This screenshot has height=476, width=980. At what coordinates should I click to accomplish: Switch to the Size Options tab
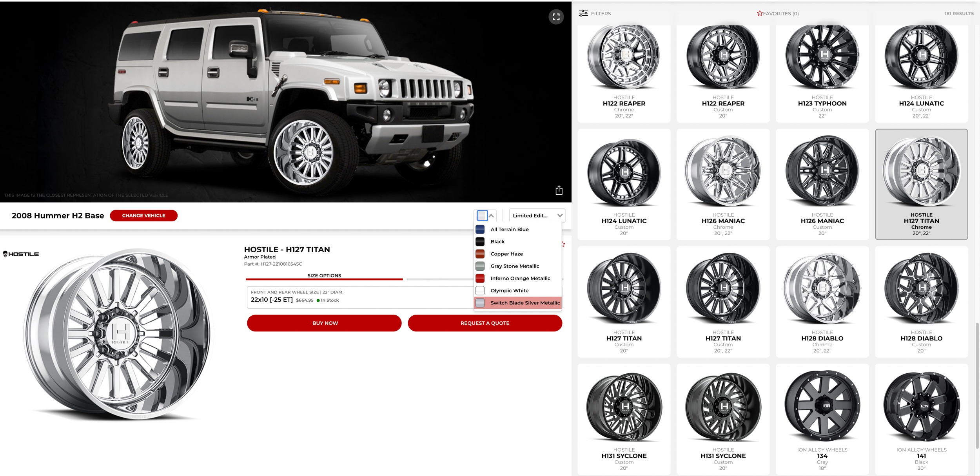(x=324, y=276)
